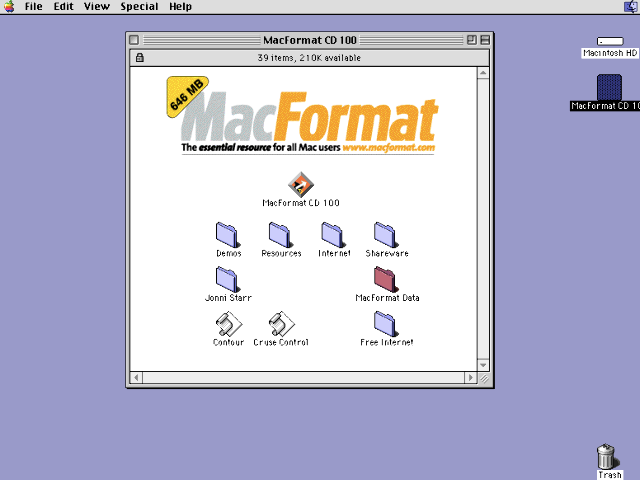Select the Resources folder
The width and height of the screenshot is (640, 480).
[x=280, y=235]
